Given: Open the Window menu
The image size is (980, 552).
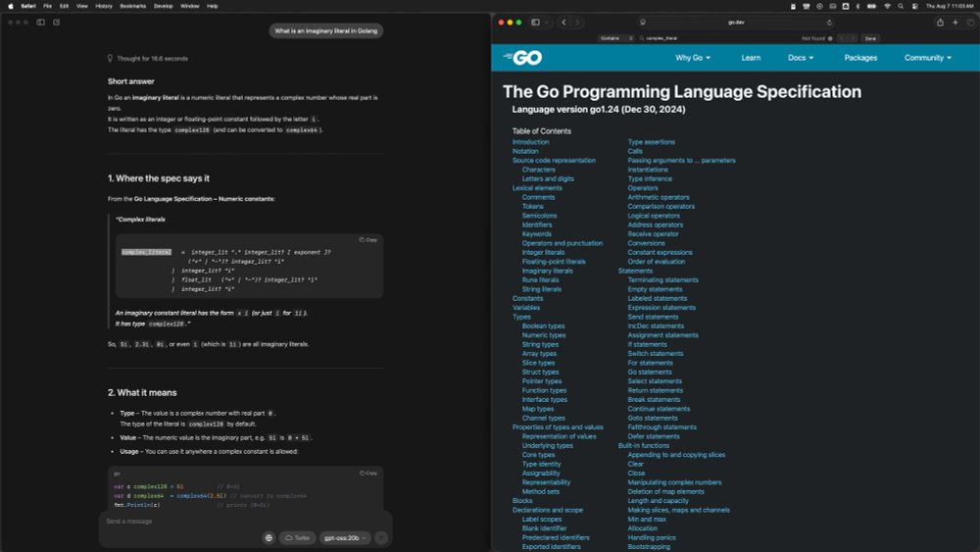Looking at the screenshot, I should click(189, 6).
